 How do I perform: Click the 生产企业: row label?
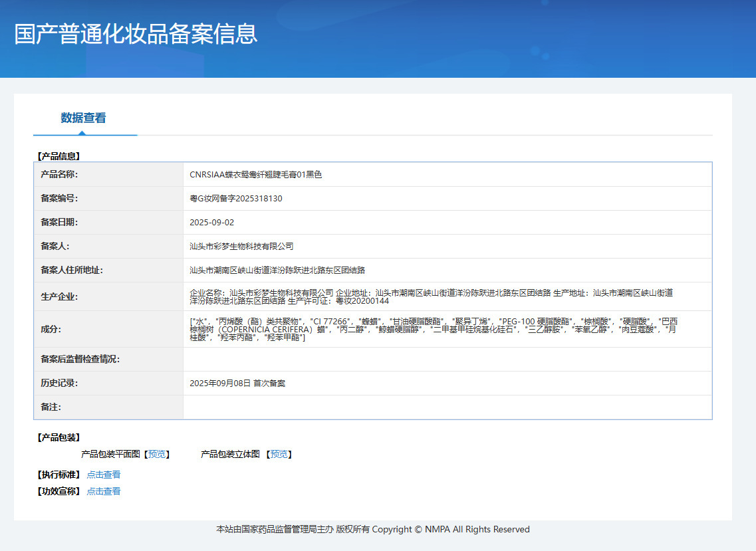click(x=59, y=297)
